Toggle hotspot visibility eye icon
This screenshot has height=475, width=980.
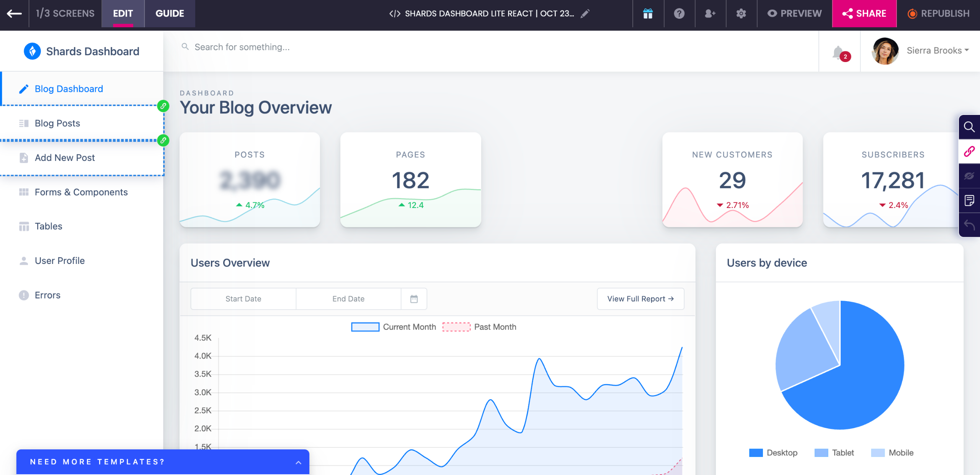tap(969, 176)
